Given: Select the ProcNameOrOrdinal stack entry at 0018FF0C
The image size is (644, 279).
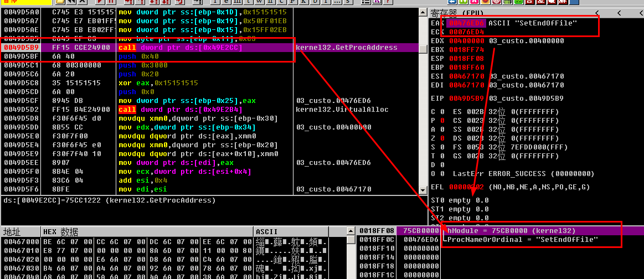Looking at the screenshot, I should click(x=499, y=239).
